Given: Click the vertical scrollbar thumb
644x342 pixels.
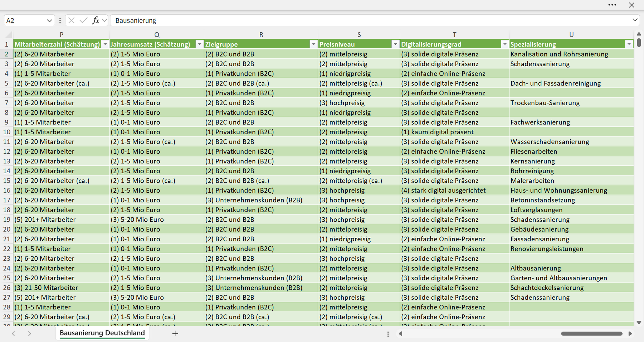Looking at the screenshot, I should [x=639, y=43].
